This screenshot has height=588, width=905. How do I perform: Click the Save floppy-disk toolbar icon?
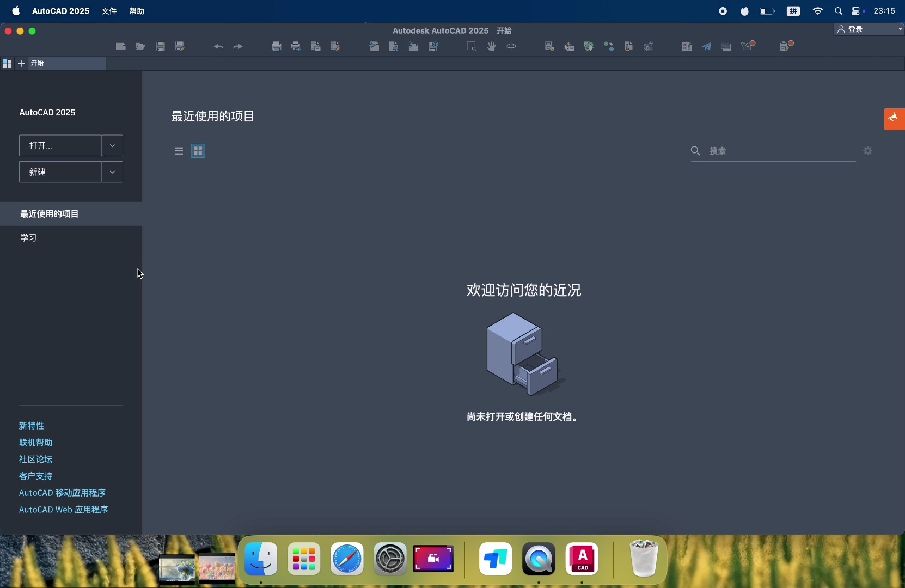point(160,47)
